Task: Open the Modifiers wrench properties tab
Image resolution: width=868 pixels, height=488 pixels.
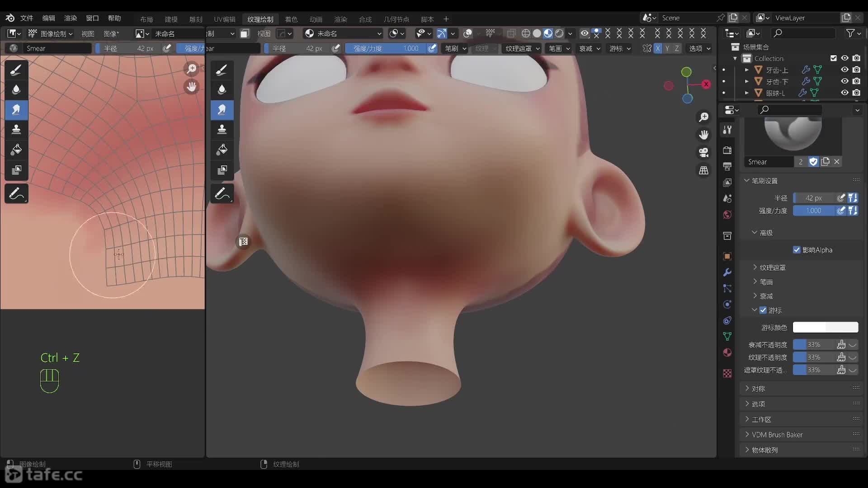Action: pyautogui.click(x=727, y=272)
